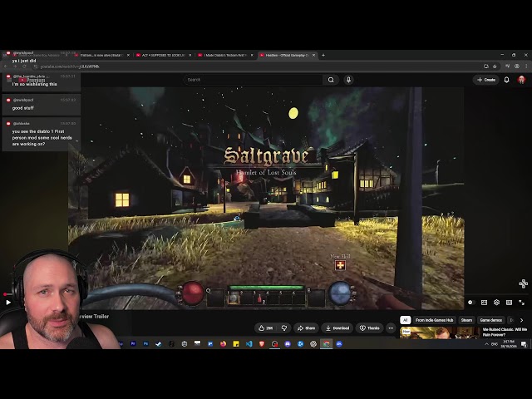Dislike the video with thumbs down
Screen dimensions: 532x399
pyautogui.click(x=284, y=328)
